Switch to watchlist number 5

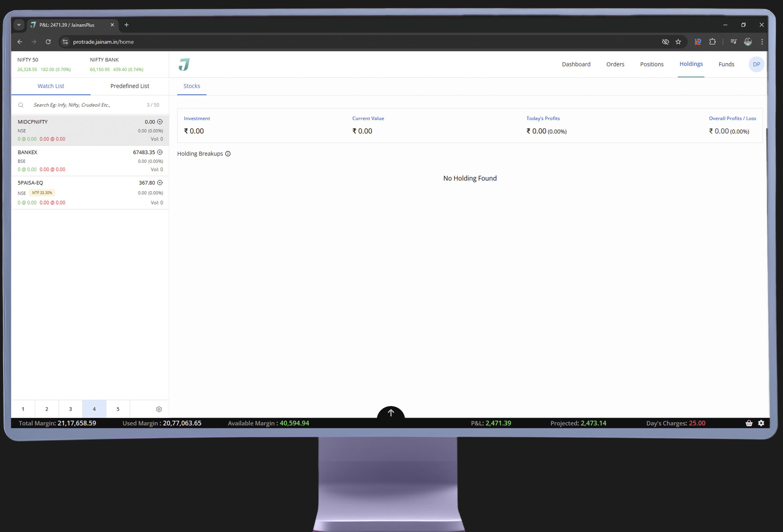(118, 409)
